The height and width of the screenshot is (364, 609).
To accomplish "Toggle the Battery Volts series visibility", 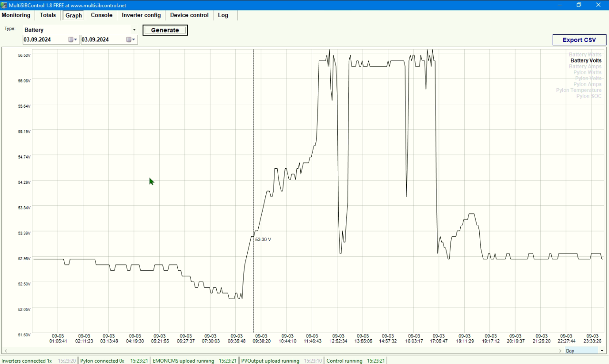I will 586,61.
